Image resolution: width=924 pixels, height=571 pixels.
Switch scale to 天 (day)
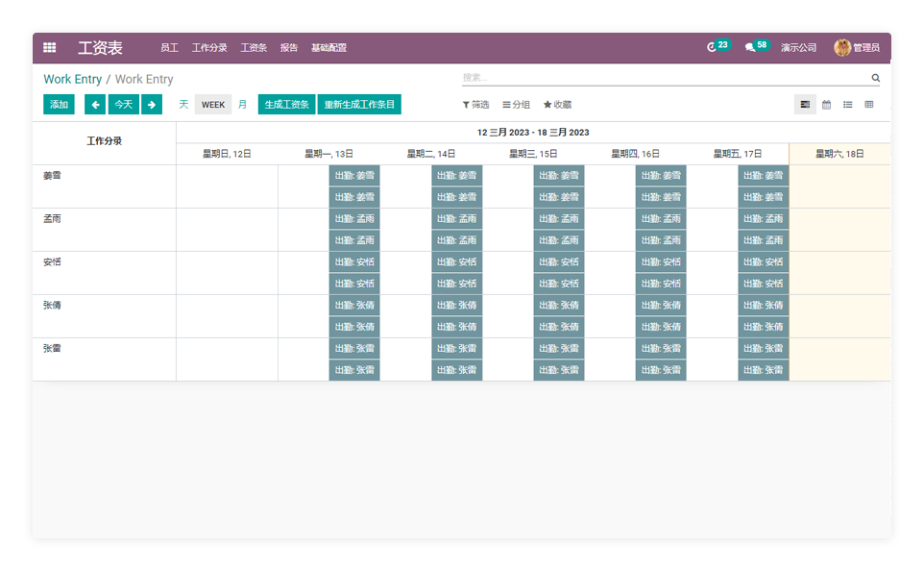[x=183, y=105]
